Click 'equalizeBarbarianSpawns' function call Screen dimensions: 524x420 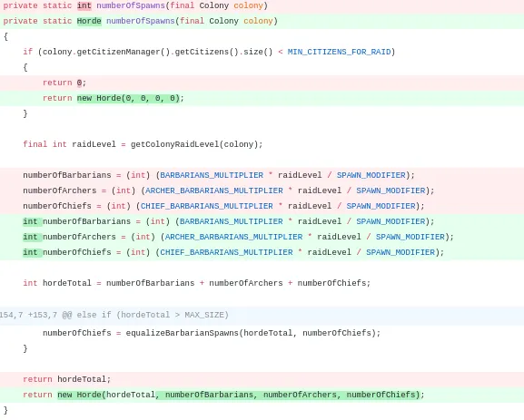pos(183,333)
